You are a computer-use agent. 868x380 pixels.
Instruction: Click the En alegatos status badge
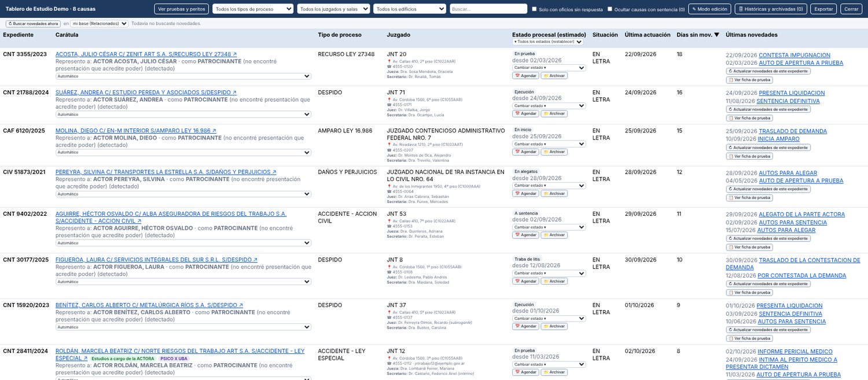(x=526, y=171)
